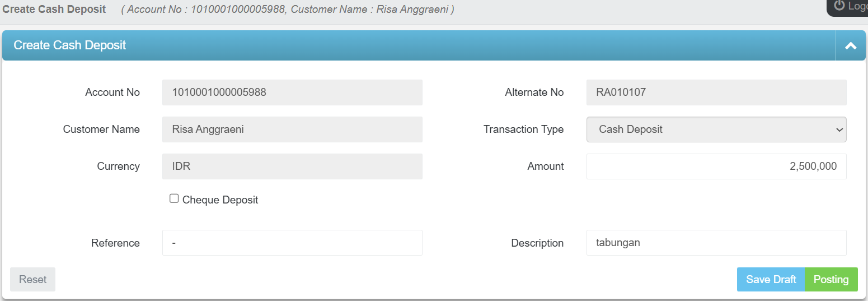Click the Amount label
The width and height of the screenshot is (868, 301).
tap(545, 166)
